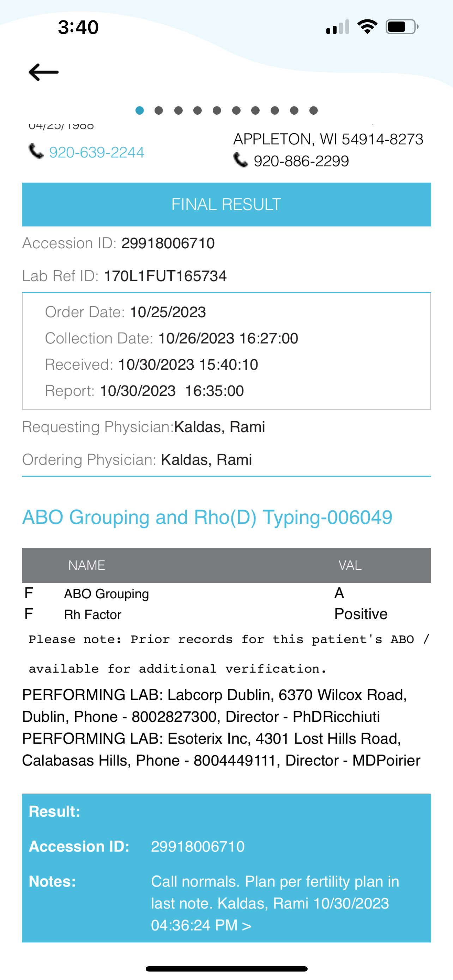This screenshot has width=453, height=980.
Task: Select the last page indicator dot
Action: (313, 110)
